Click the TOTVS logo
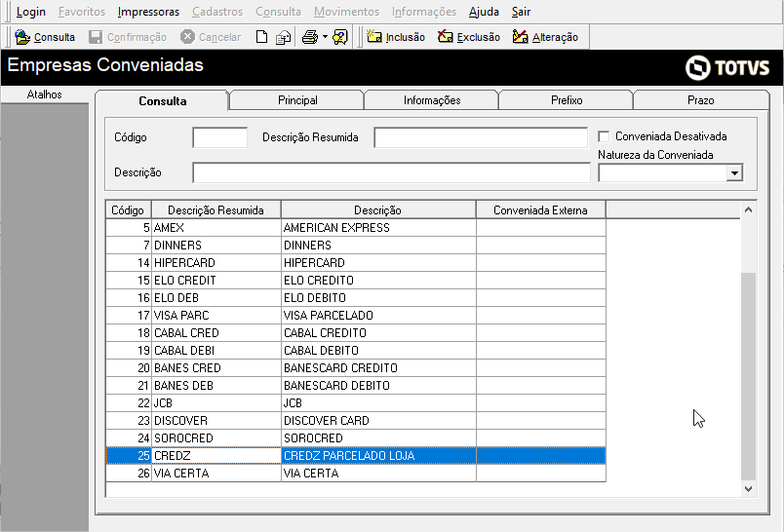Viewport: 784px width, 532px height. 727,67
